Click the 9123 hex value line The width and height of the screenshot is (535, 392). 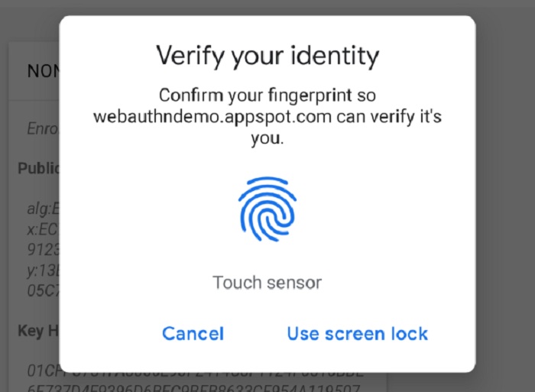[x=44, y=250]
